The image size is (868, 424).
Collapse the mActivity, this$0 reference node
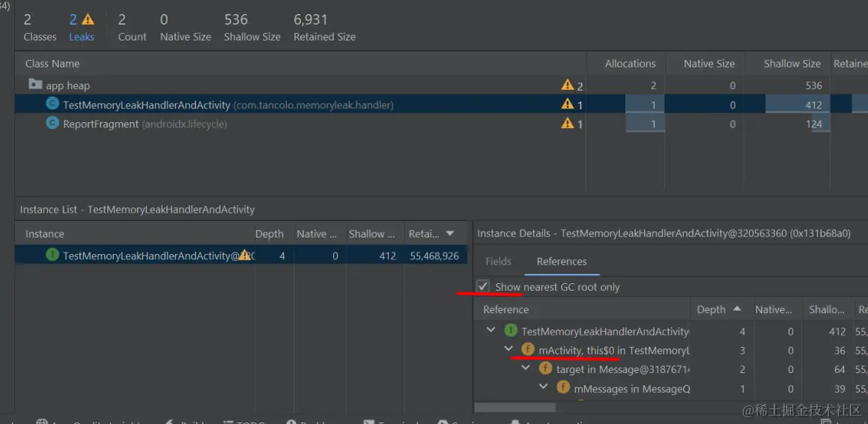pyautogui.click(x=509, y=349)
